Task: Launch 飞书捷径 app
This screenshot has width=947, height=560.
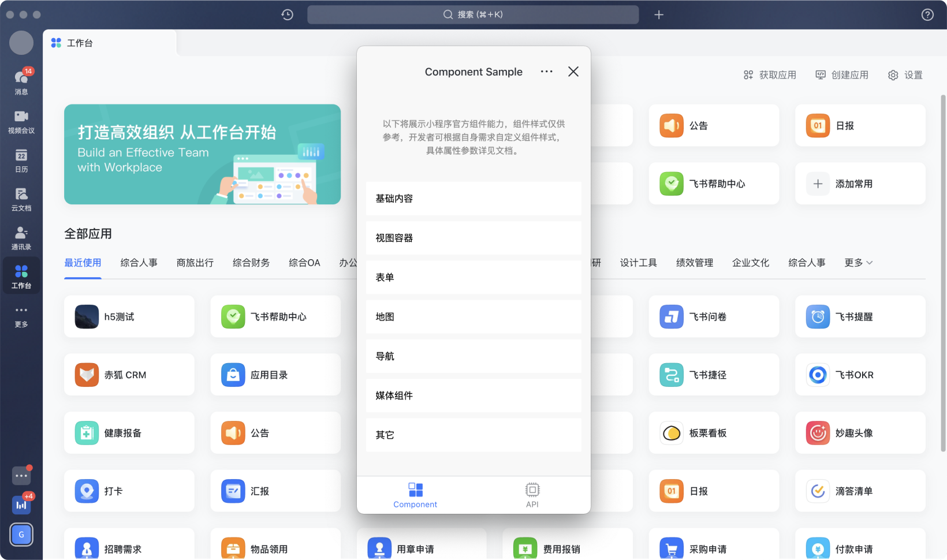Action: pyautogui.click(x=714, y=375)
